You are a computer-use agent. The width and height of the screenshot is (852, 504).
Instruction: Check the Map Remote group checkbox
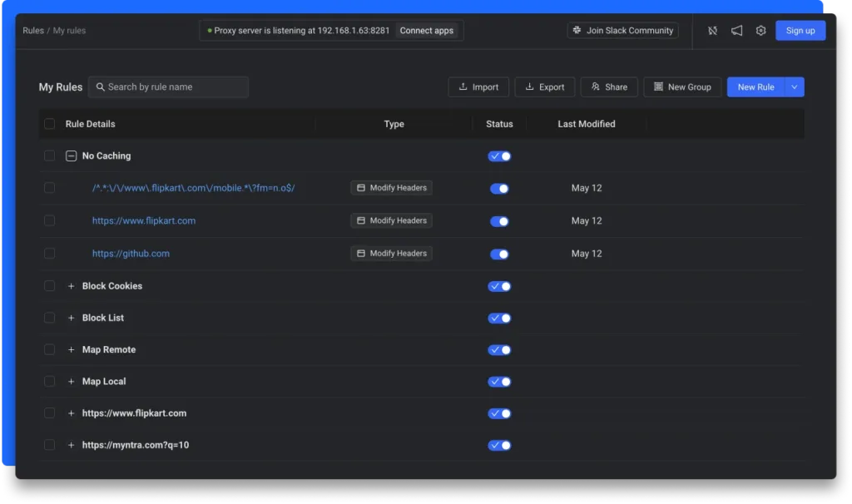click(49, 350)
